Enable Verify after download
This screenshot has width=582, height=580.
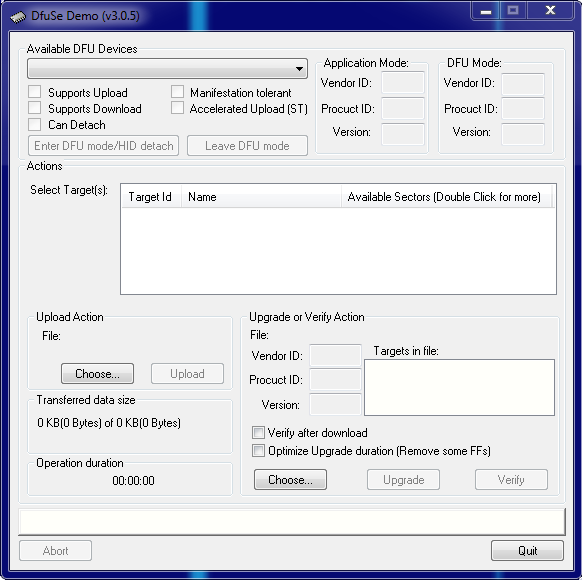tap(258, 432)
